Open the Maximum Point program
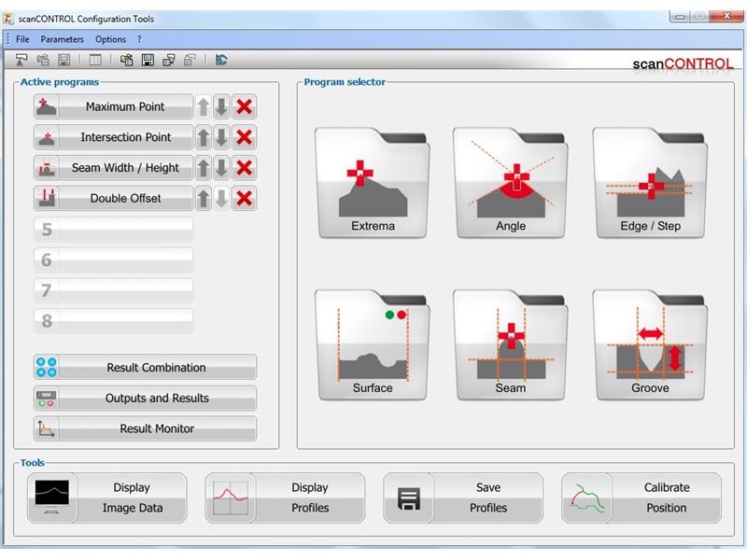This screenshot has height=560, width=747. point(113,106)
